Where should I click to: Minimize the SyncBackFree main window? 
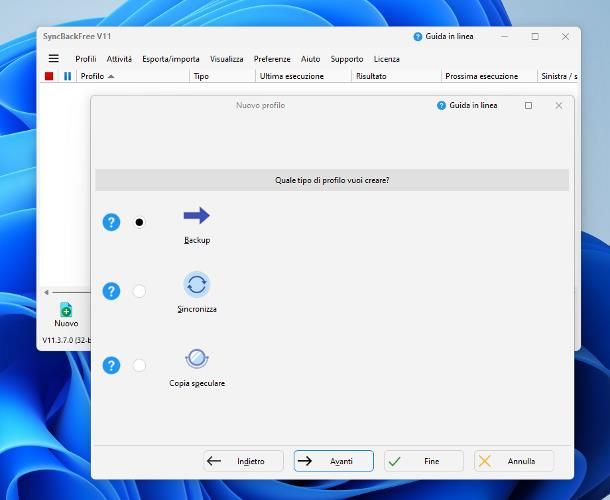point(505,37)
